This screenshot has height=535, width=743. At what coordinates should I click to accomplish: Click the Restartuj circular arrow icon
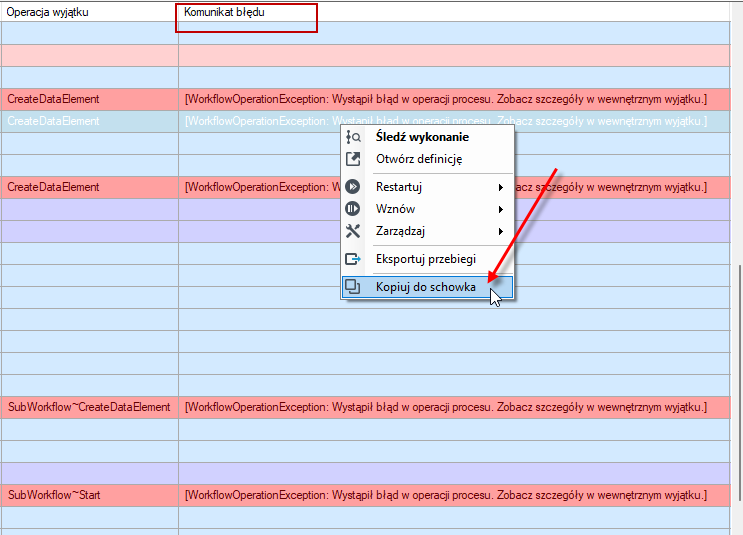tap(353, 186)
